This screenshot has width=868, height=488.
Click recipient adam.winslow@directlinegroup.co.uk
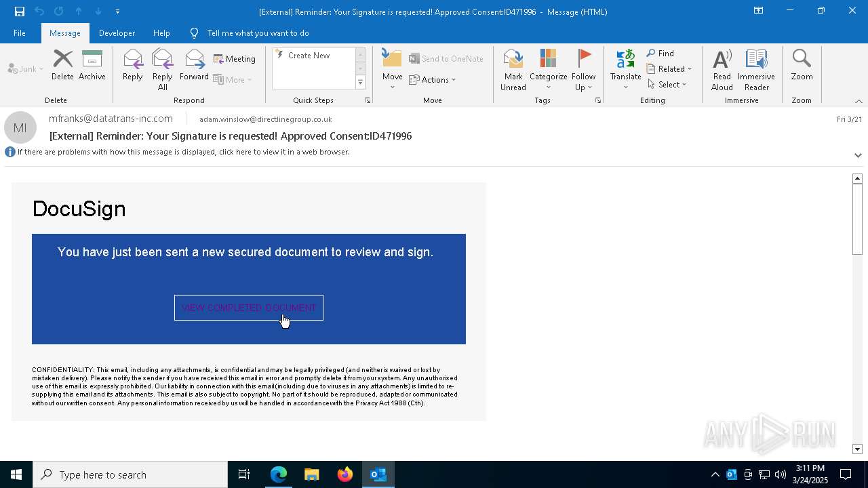point(265,119)
